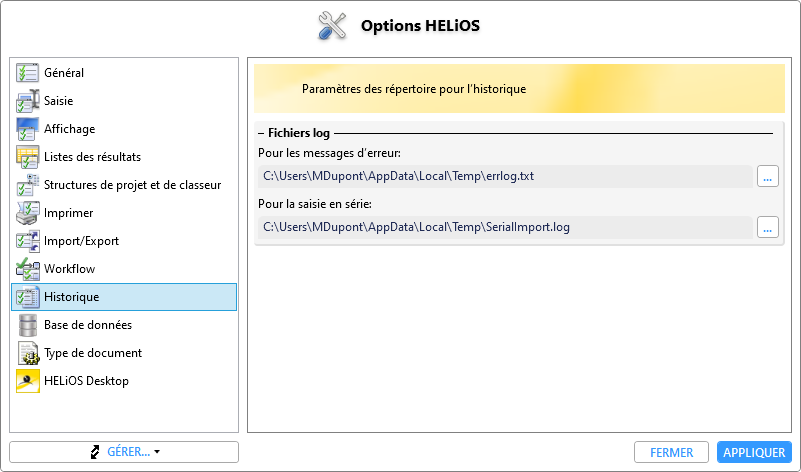Click the FERMER button
This screenshot has width=801, height=472.
pos(671,452)
